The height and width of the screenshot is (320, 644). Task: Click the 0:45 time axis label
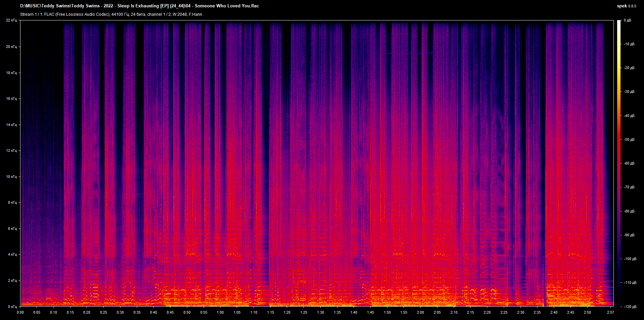[170, 312]
